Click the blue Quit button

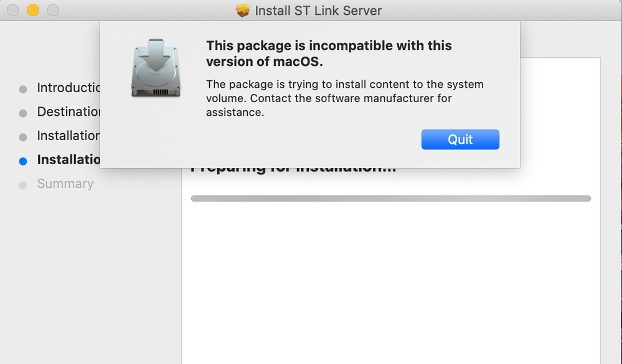click(460, 139)
